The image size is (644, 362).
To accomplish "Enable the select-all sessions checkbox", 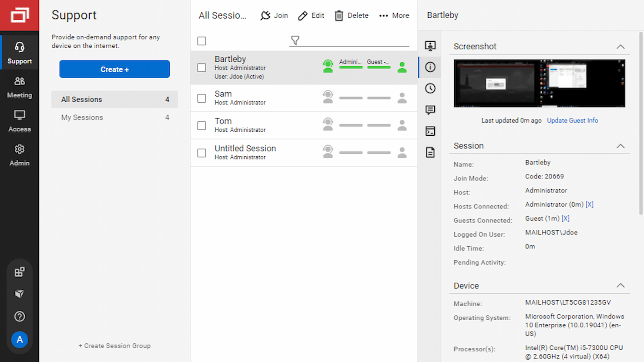I will coord(201,40).
